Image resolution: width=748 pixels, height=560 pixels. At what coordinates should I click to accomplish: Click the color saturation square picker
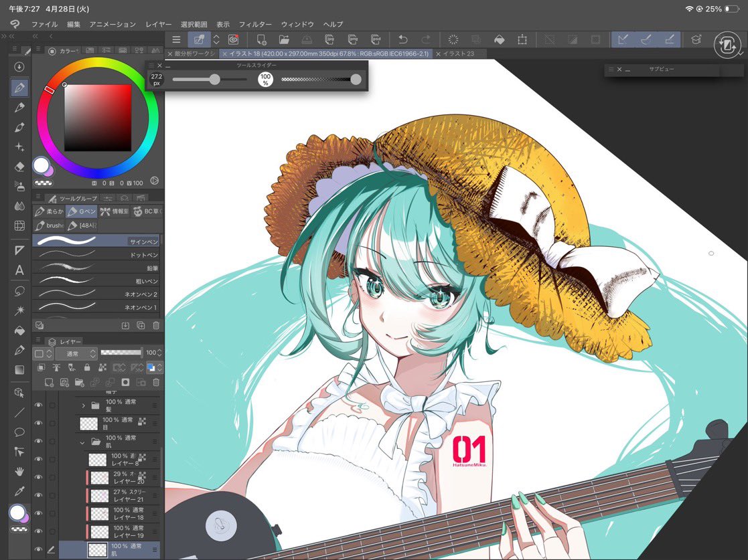tap(98, 118)
